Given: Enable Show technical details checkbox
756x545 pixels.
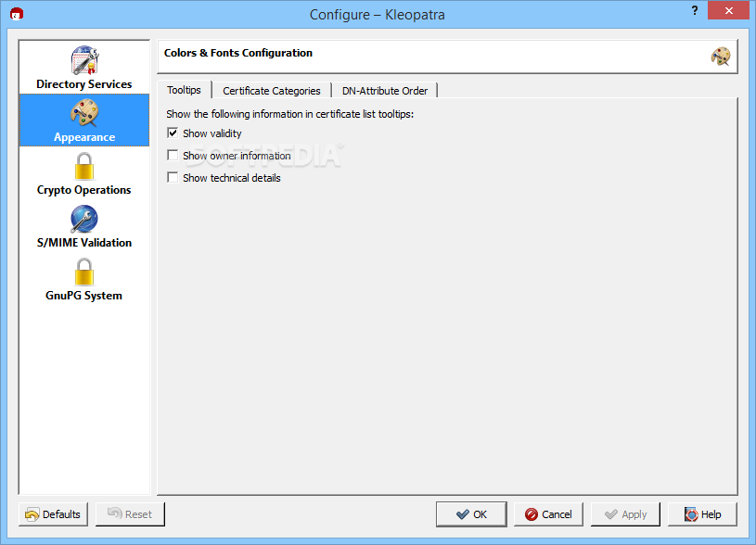Looking at the screenshot, I should pyautogui.click(x=173, y=177).
